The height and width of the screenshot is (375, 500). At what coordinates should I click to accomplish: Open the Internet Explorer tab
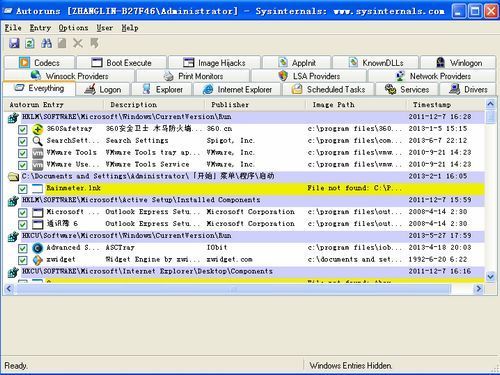coord(237,89)
